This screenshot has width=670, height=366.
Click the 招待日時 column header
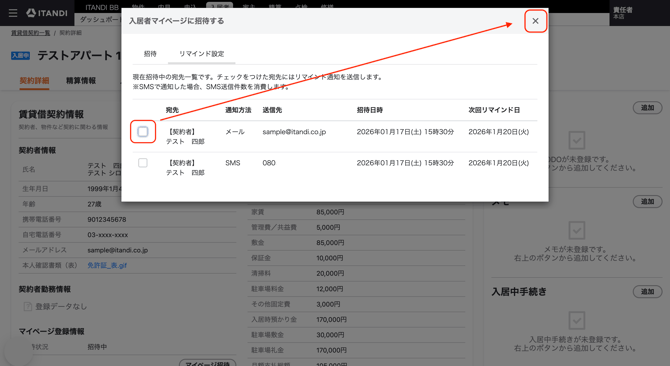(370, 110)
